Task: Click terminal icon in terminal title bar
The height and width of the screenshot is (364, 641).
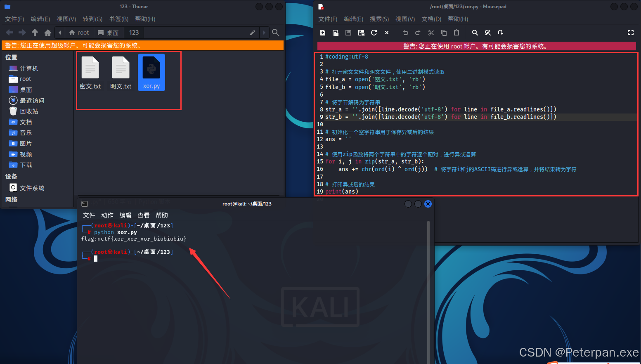Action: tap(85, 204)
